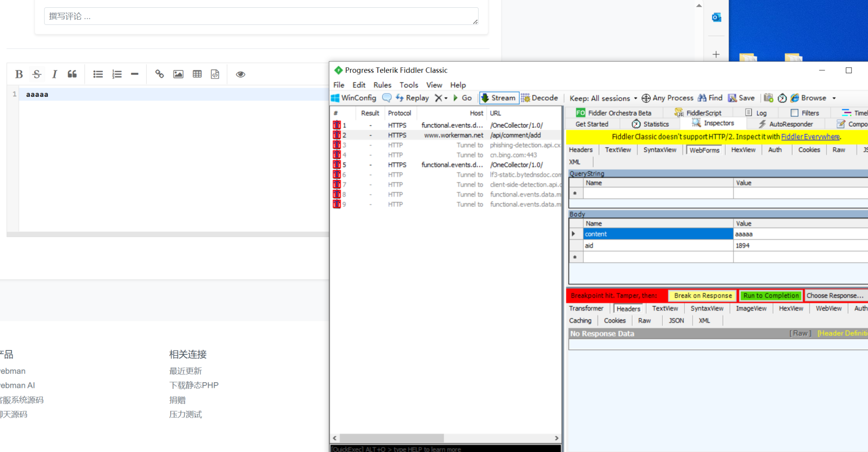
Task: Open response JSON inspector tab
Action: coord(676,320)
